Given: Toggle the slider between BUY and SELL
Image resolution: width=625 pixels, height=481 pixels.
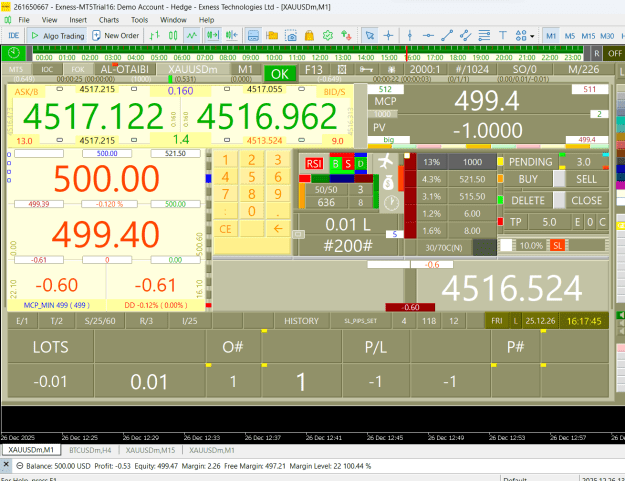Looking at the screenshot, I should coord(559,179).
